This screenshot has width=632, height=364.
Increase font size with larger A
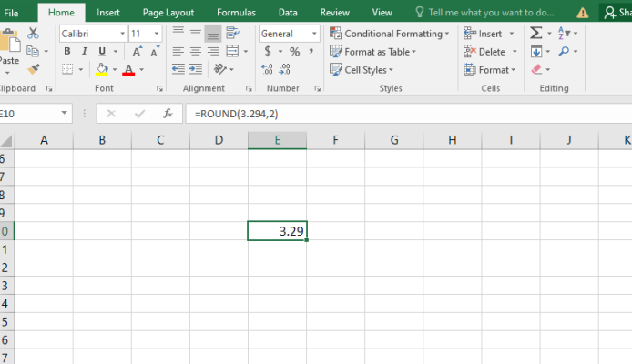click(x=137, y=52)
